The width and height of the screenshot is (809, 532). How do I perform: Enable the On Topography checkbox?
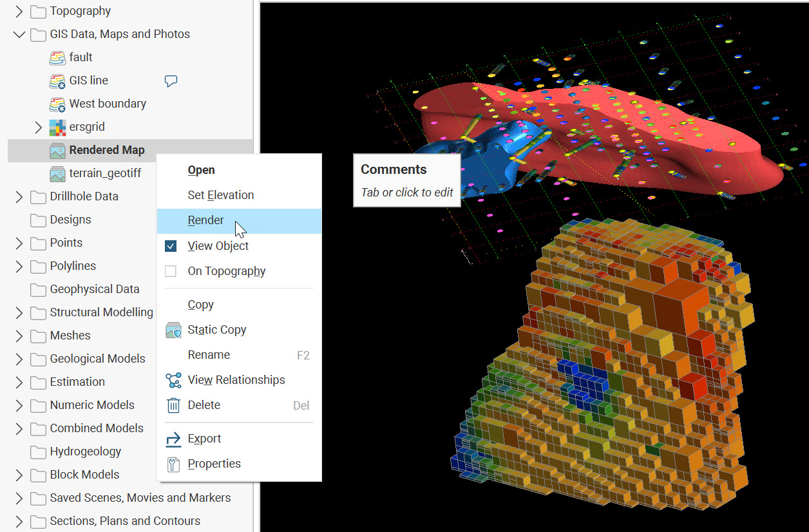click(171, 271)
